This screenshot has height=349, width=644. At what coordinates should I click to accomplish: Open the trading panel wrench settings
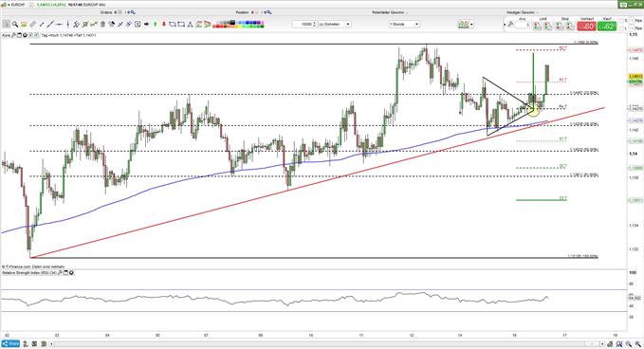click(510, 25)
